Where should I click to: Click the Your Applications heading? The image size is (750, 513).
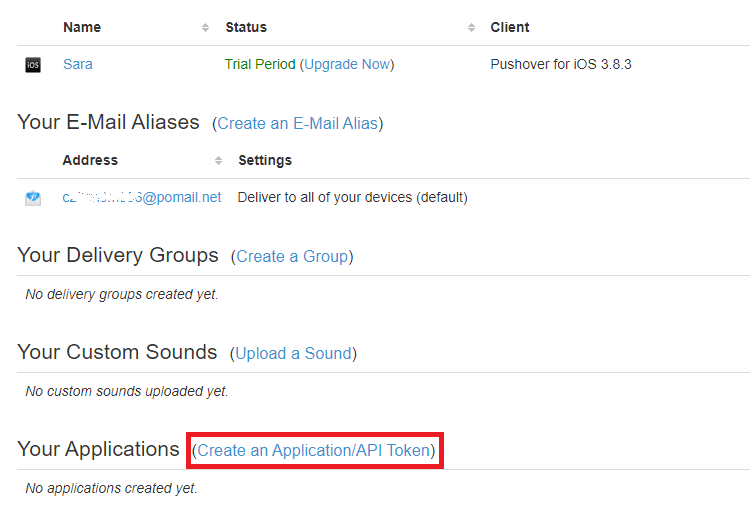98,449
